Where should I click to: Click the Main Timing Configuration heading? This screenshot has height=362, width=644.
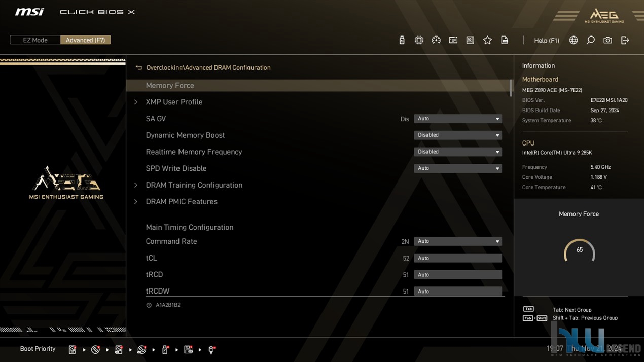pyautogui.click(x=190, y=227)
